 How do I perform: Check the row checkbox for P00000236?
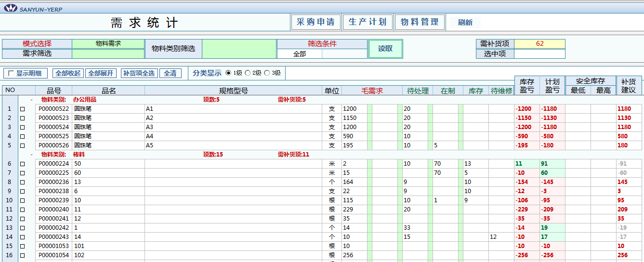22,182
